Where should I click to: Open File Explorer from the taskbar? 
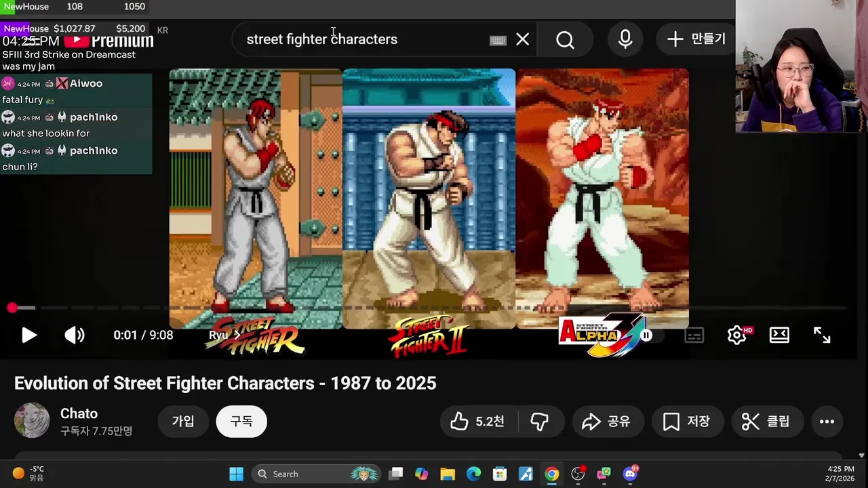[448, 474]
